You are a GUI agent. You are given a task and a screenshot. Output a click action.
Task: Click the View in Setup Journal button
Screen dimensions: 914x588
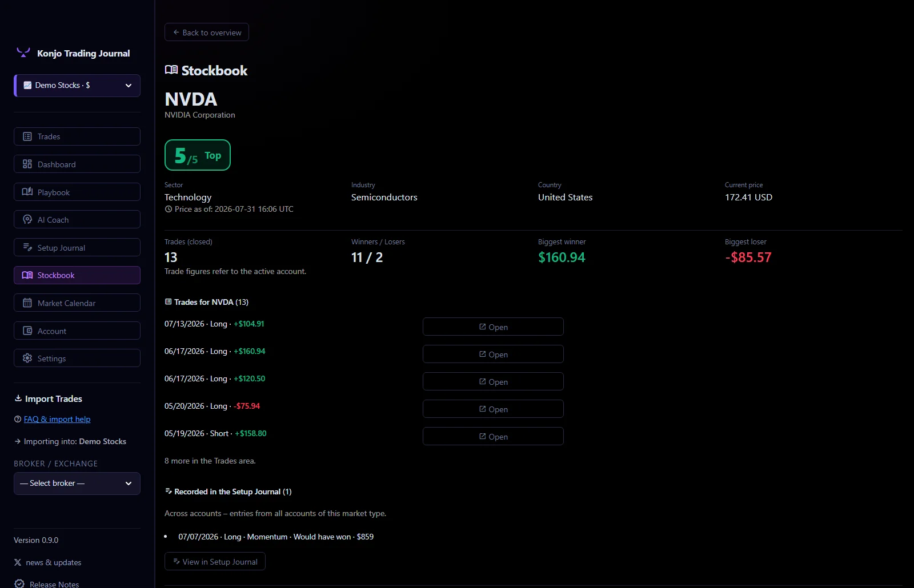point(215,561)
